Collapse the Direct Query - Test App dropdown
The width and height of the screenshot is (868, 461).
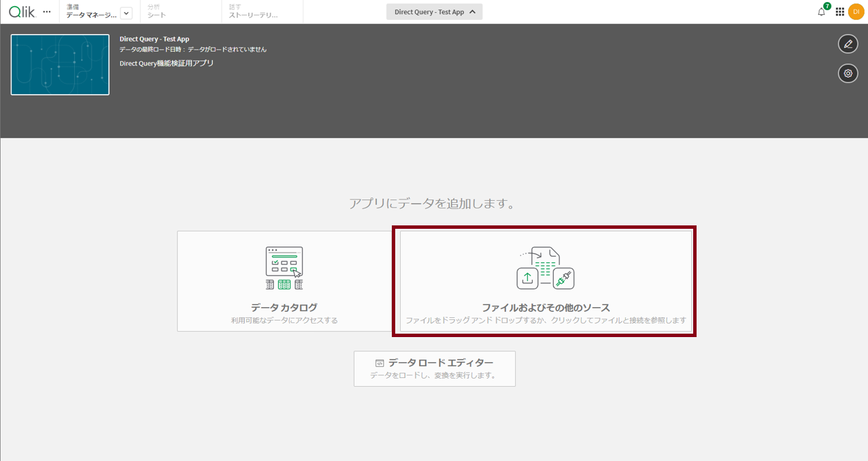[434, 12]
